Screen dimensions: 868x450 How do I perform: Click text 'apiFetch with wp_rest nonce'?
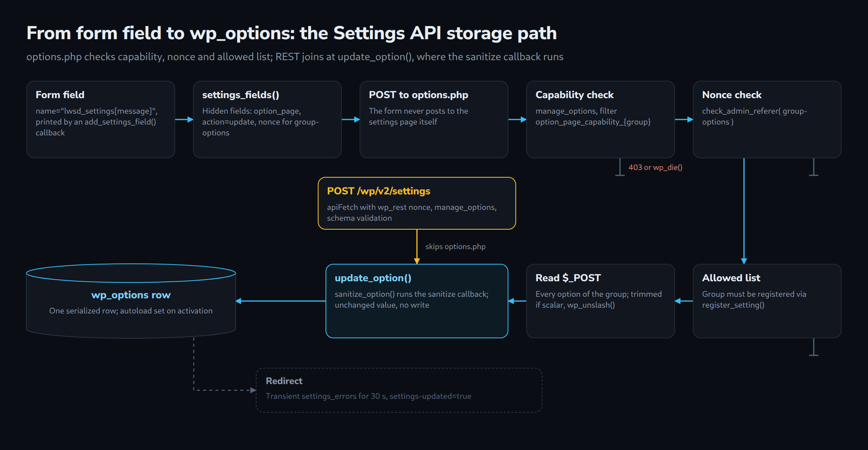click(x=379, y=207)
